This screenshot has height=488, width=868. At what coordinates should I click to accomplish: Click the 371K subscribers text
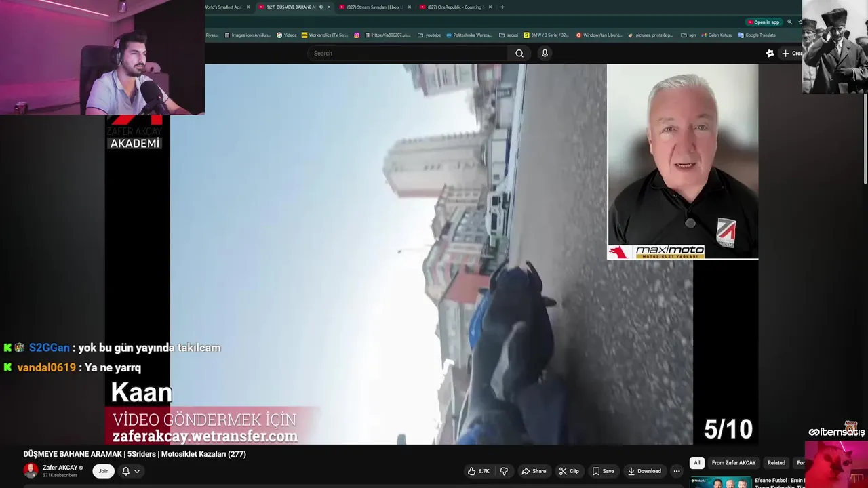60,476
